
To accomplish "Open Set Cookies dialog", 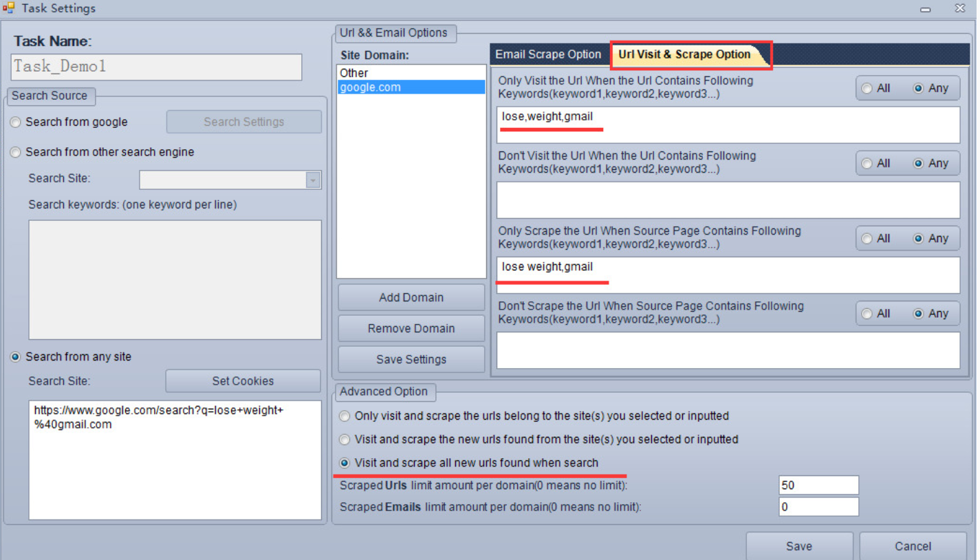I will (x=243, y=381).
